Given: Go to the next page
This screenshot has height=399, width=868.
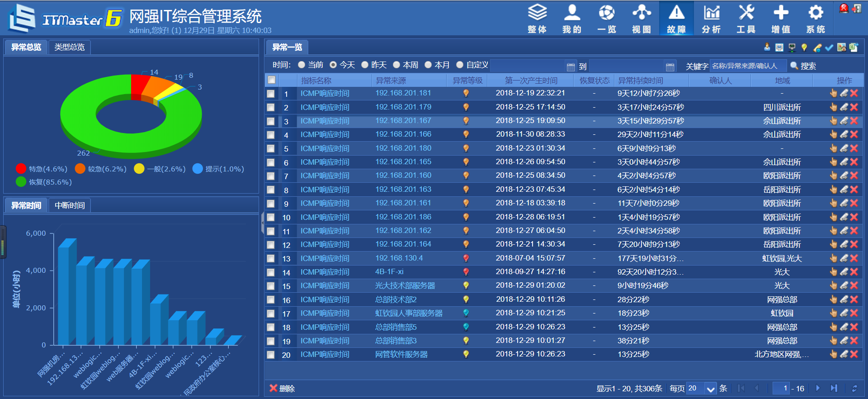Looking at the screenshot, I should click(x=818, y=388).
